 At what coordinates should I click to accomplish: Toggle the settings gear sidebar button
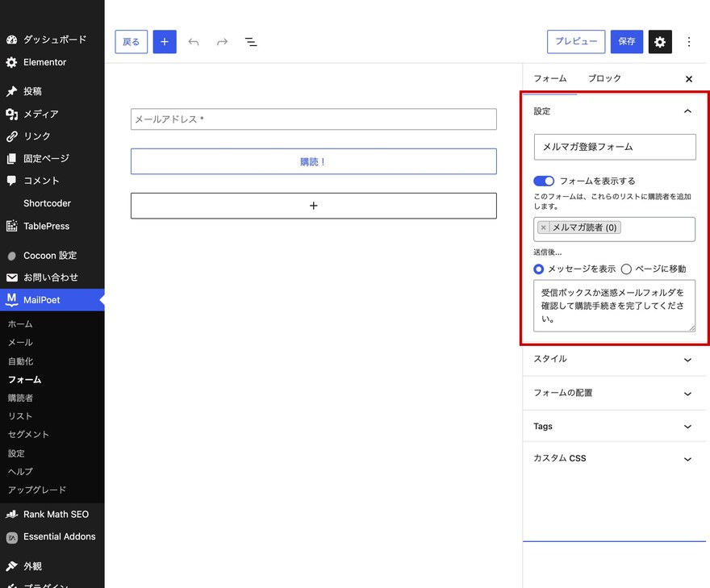coord(660,42)
